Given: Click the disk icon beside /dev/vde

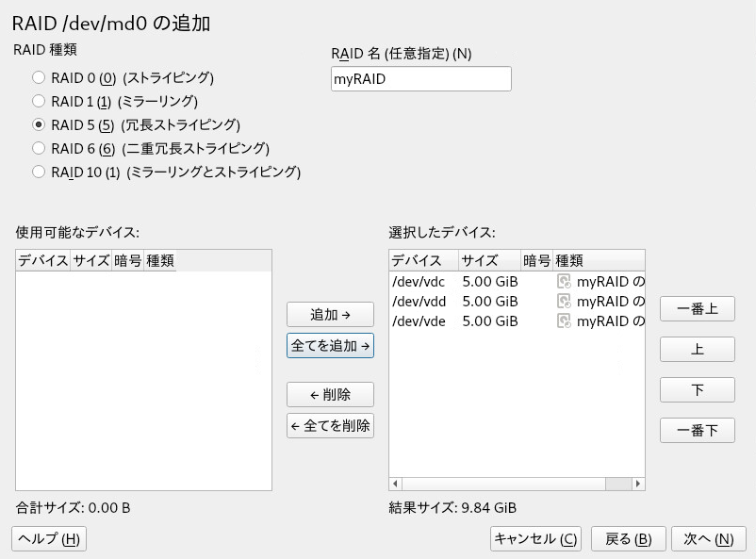Looking at the screenshot, I should coord(564,321).
